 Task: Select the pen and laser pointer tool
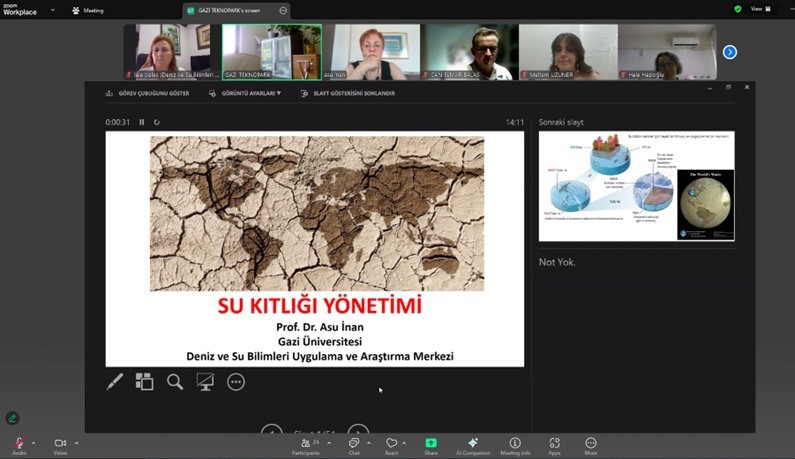[x=115, y=382]
